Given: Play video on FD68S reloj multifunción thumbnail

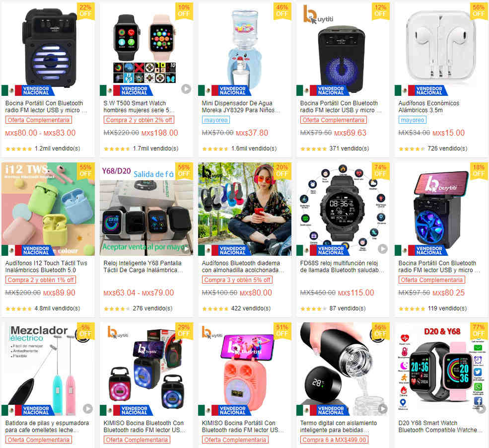Looking at the screenshot, I should tap(383, 249).
